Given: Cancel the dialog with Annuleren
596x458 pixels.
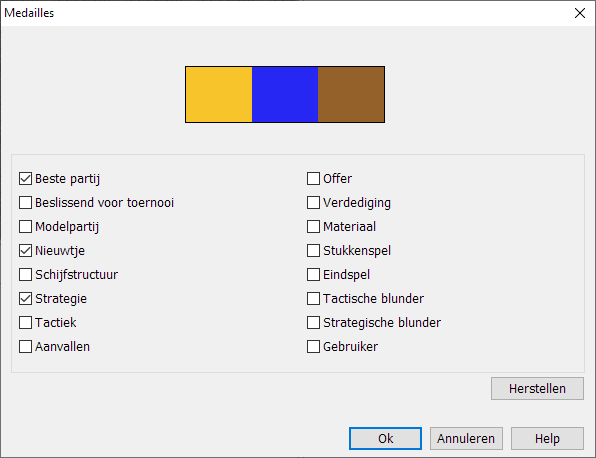Looking at the screenshot, I should tap(466, 438).
